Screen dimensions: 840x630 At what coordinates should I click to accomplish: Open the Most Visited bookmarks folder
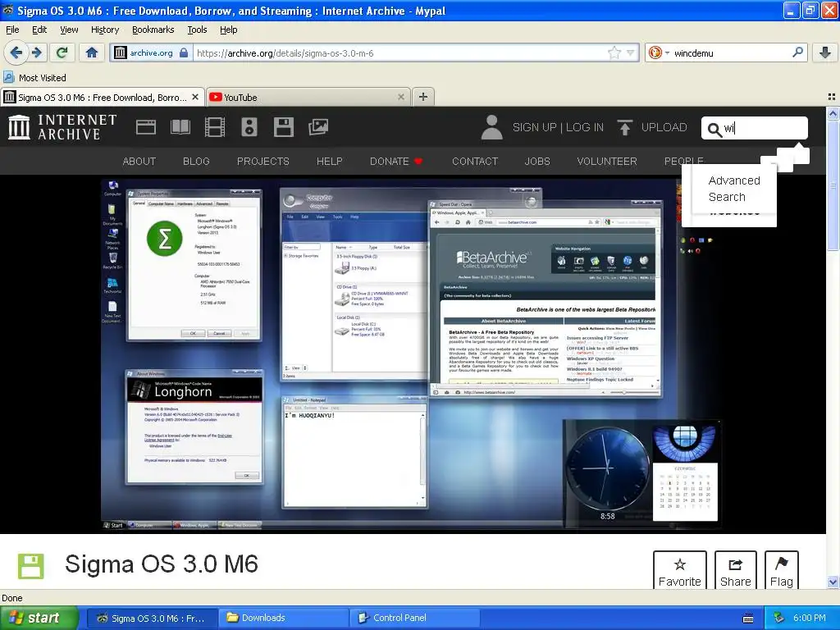[35, 78]
